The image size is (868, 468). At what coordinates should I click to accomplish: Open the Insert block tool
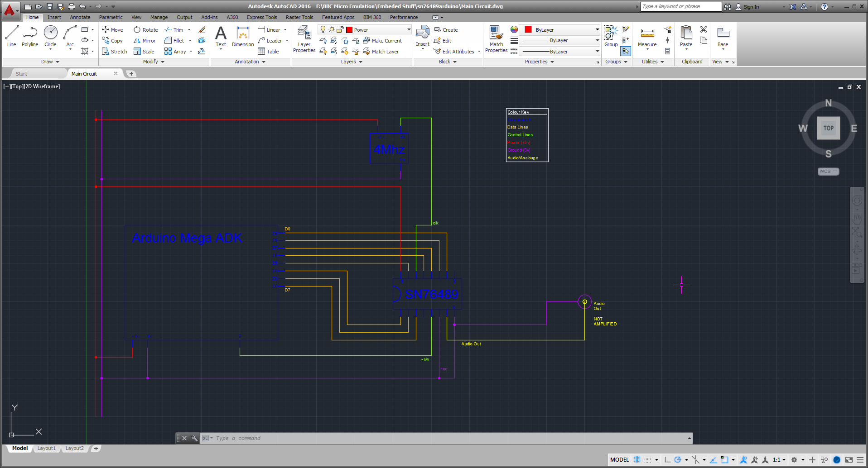pos(423,36)
